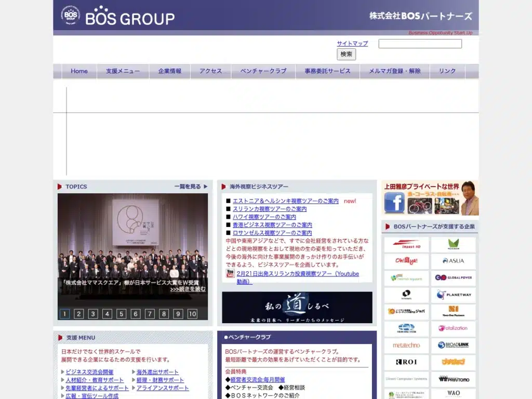Open the Next-One Partners logo

pos(453,311)
